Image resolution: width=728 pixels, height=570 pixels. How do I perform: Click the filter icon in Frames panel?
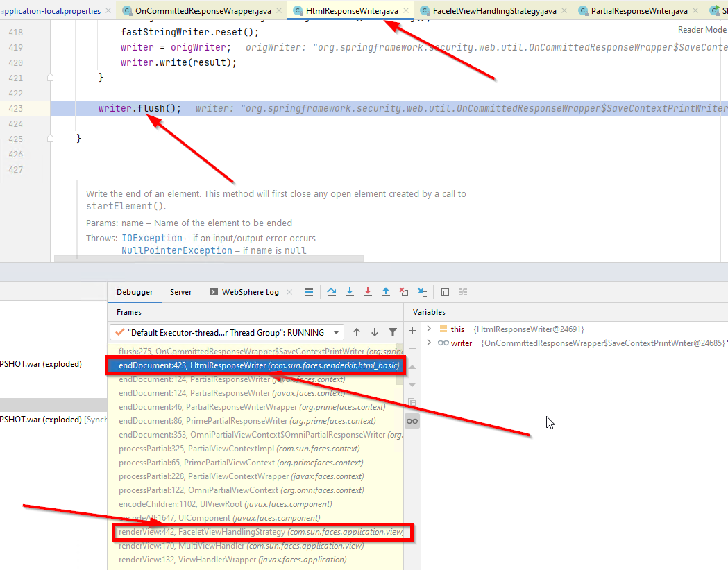[x=393, y=332]
